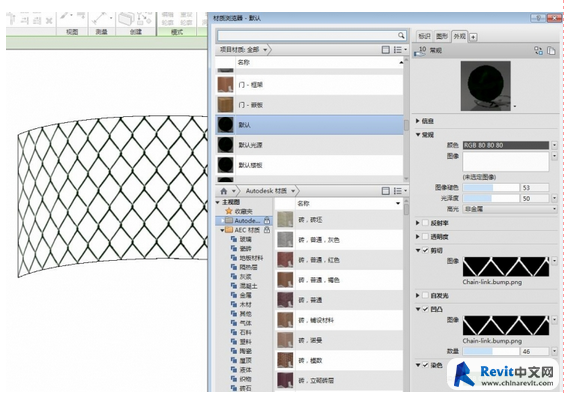Open list view options in Autodesk library bar
The width and height of the screenshot is (564, 395).
[x=400, y=191]
